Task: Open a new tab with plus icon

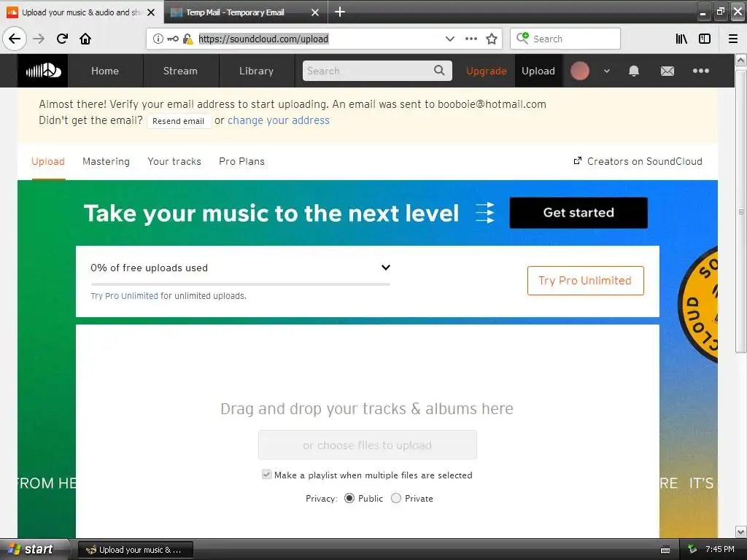Action: click(340, 12)
